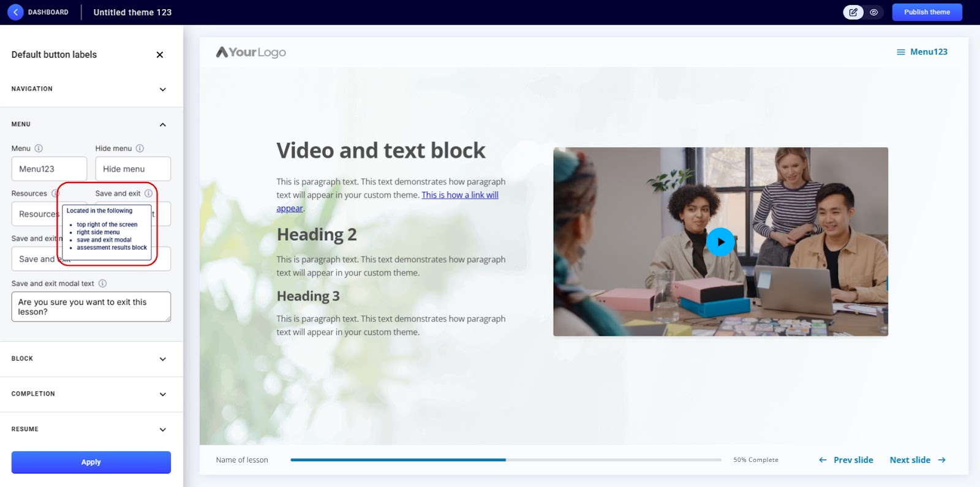Expand the Block section
The width and height of the screenshot is (980, 487).
162,359
